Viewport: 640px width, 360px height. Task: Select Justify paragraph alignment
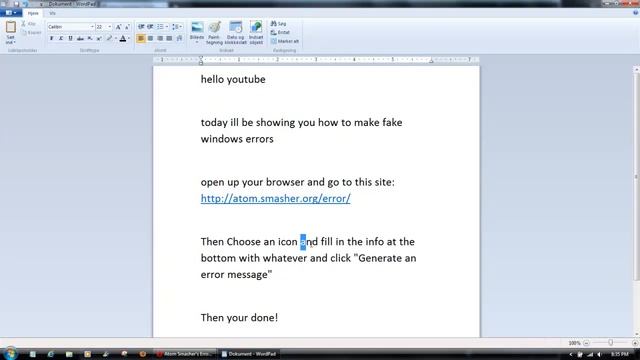169,38
